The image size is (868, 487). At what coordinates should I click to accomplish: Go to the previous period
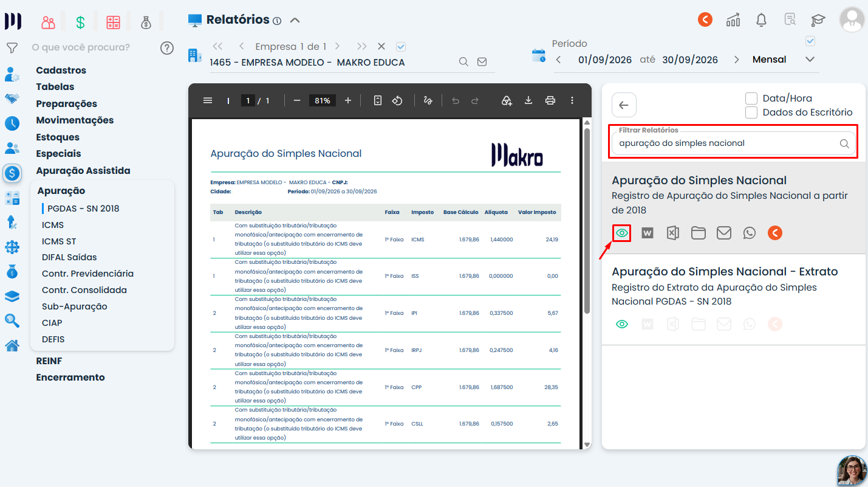pos(559,60)
